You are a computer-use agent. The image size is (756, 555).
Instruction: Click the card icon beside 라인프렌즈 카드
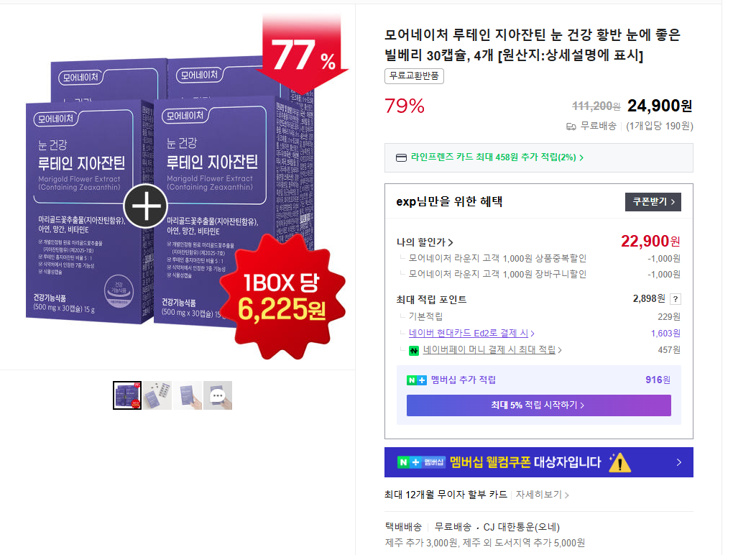tap(401, 157)
